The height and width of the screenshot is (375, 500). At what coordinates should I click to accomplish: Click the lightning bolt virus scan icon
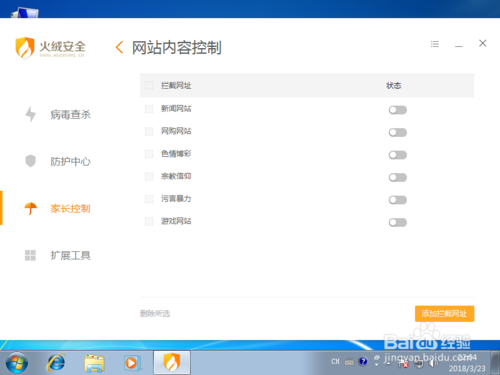click(30, 114)
